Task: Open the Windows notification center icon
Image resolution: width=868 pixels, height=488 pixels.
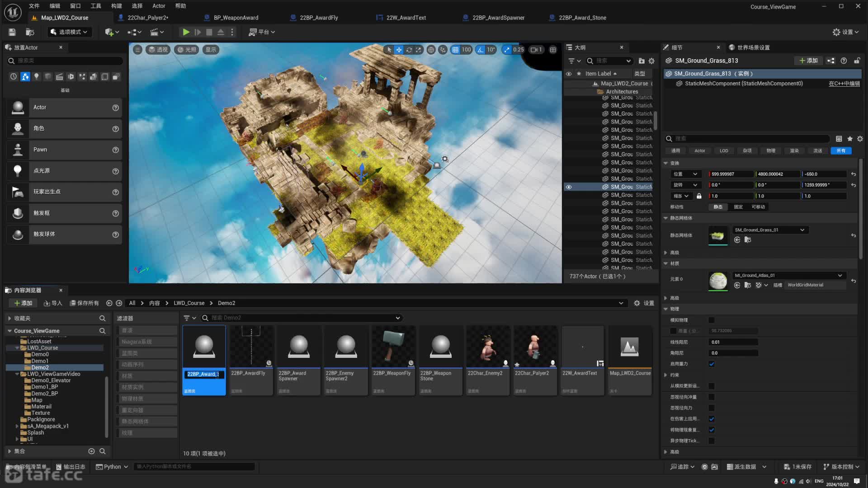Action: pyautogui.click(x=857, y=481)
